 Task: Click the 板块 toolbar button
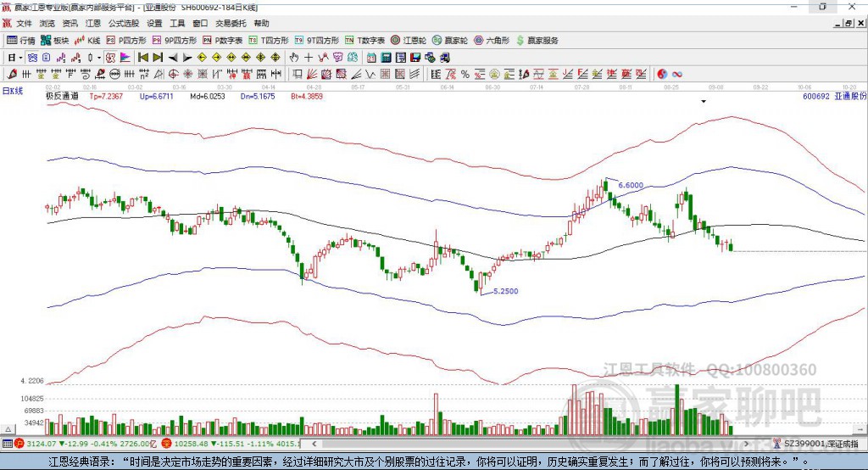click(x=54, y=41)
